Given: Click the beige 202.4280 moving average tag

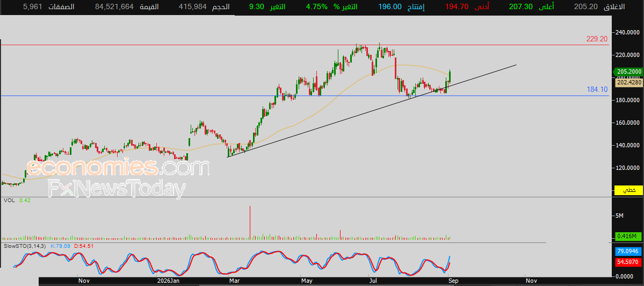Looking at the screenshot, I should coord(629,82).
